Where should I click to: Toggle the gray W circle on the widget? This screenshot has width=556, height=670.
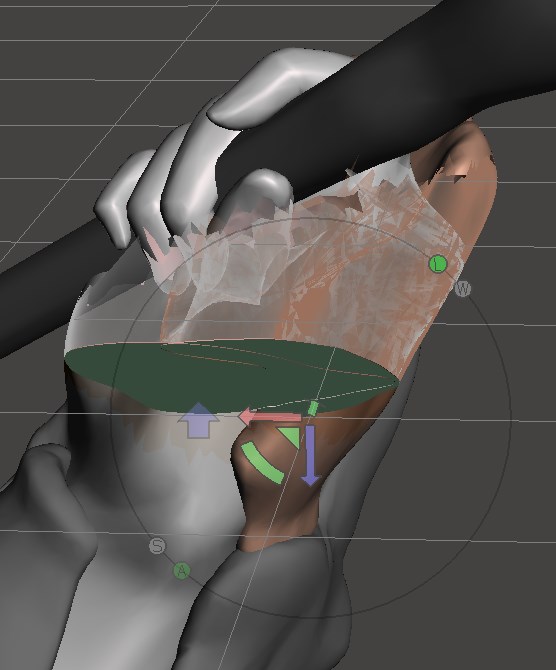point(462,289)
